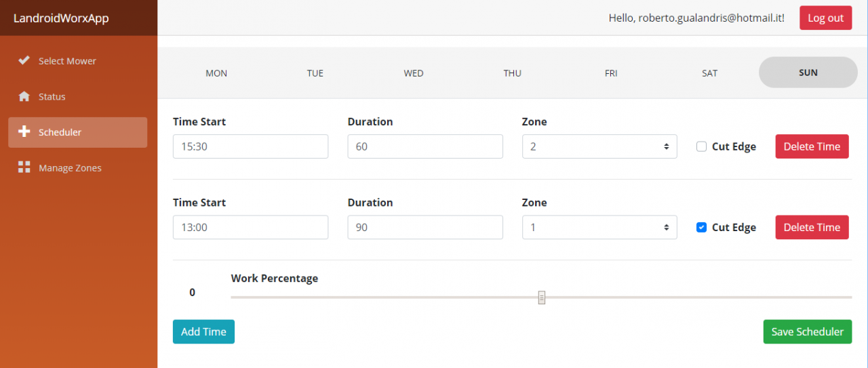Click the Work Percentage slider handle
The image size is (868, 368).
(x=542, y=297)
